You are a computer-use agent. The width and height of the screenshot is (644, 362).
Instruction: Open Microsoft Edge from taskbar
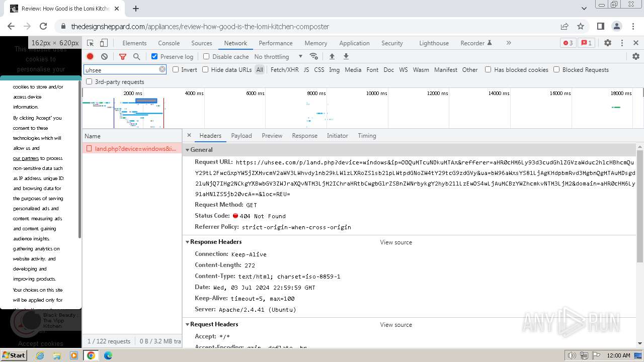click(x=108, y=355)
